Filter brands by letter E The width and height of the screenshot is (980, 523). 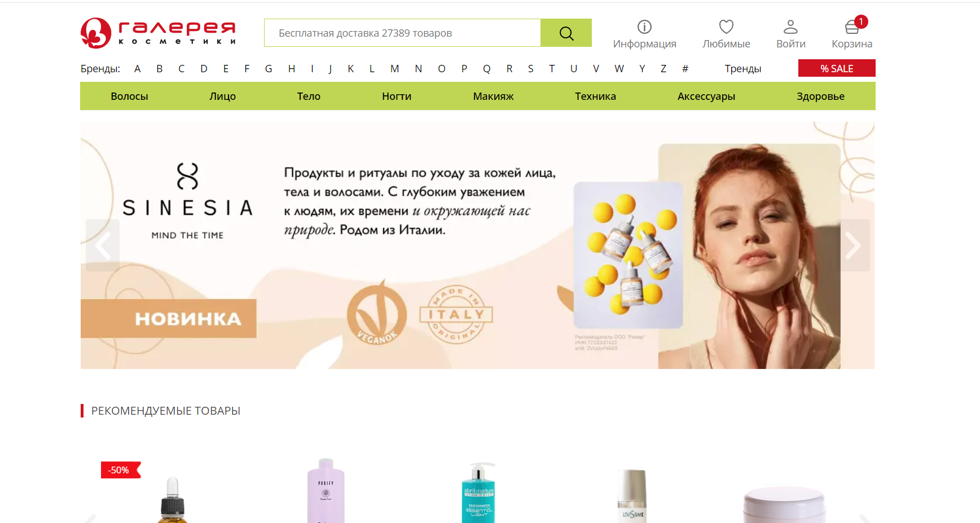tap(226, 68)
